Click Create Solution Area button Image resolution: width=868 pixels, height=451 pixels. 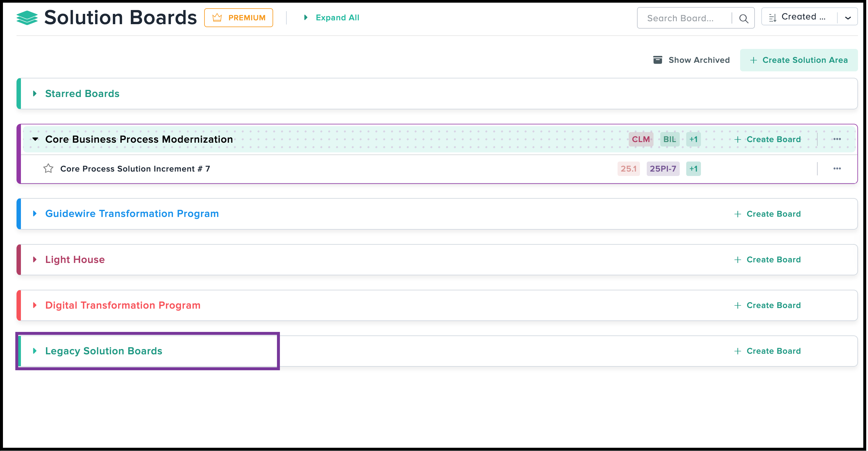tap(798, 60)
